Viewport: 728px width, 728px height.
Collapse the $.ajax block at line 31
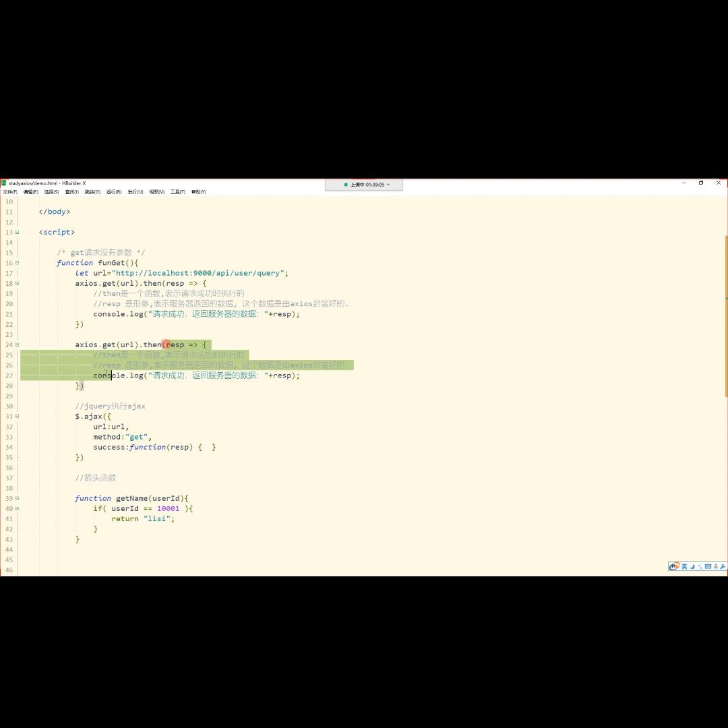pyautogui.click(x=16, y=416)
